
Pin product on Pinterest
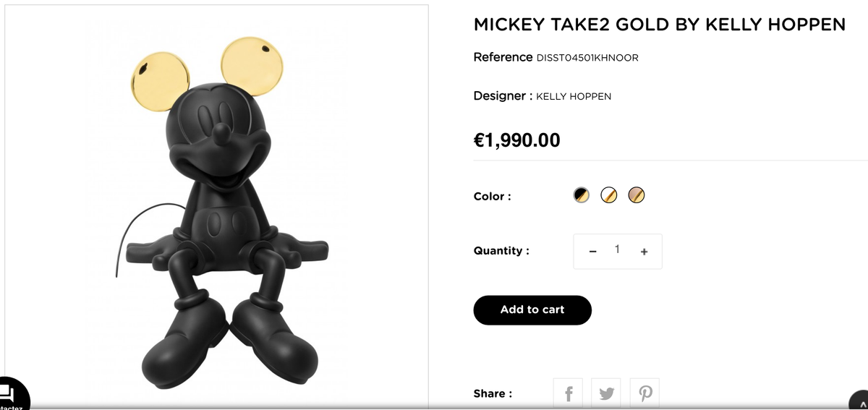(644, 393)
